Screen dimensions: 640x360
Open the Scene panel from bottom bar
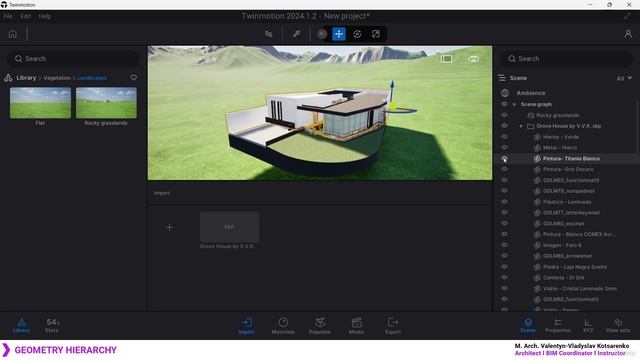[x=528, y=326]
